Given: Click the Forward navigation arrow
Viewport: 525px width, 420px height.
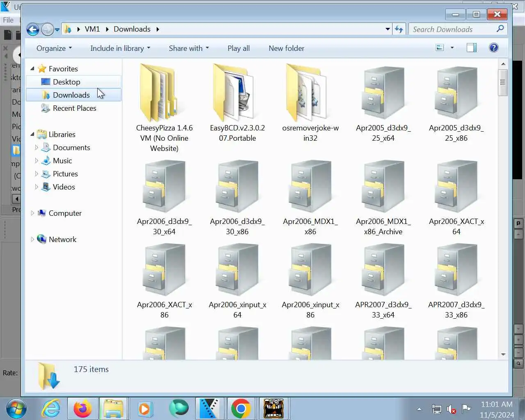Looking at the screenshot, I should pos(48,29).
